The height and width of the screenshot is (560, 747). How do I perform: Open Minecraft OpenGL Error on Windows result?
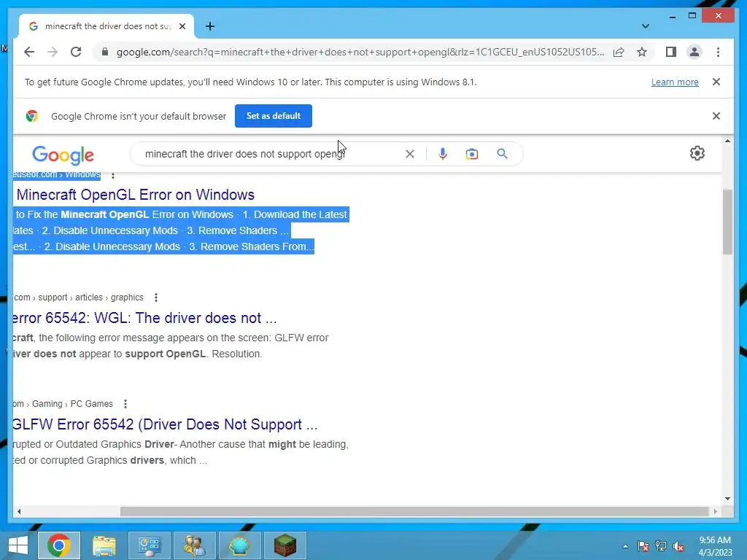[135, 195]
